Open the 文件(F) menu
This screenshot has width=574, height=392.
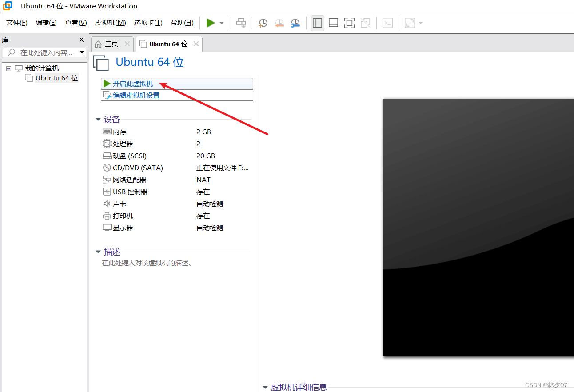click(17, 23)
